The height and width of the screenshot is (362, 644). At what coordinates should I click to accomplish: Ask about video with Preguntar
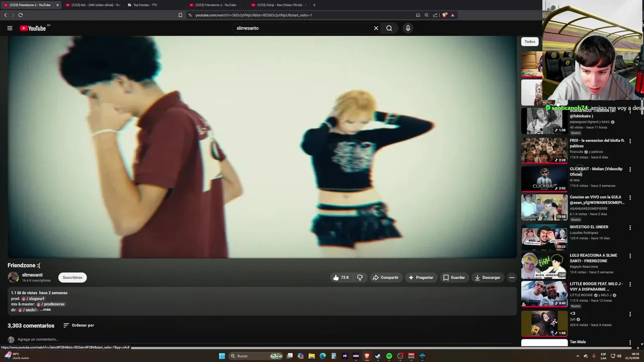(421, 278)
